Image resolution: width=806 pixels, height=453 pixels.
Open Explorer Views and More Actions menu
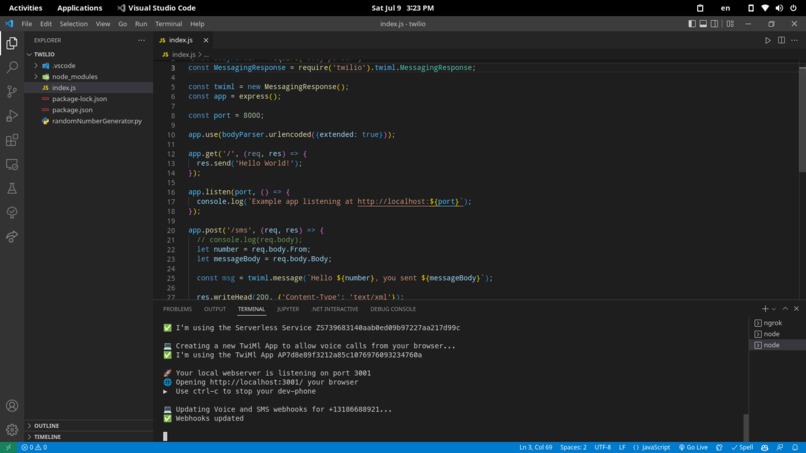pyautogui.click(x=141, y=40)
